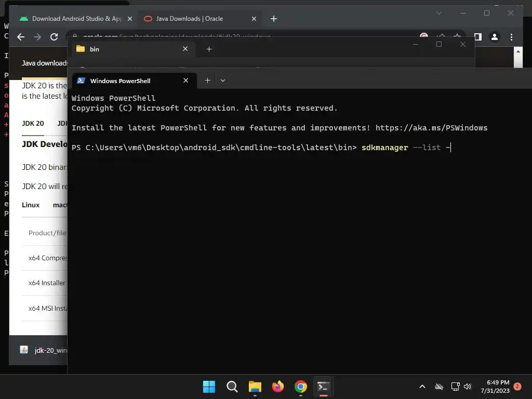Open Chrome from taskbar
532x399 pixels.
pyautogui.click(x=301, y=387)
